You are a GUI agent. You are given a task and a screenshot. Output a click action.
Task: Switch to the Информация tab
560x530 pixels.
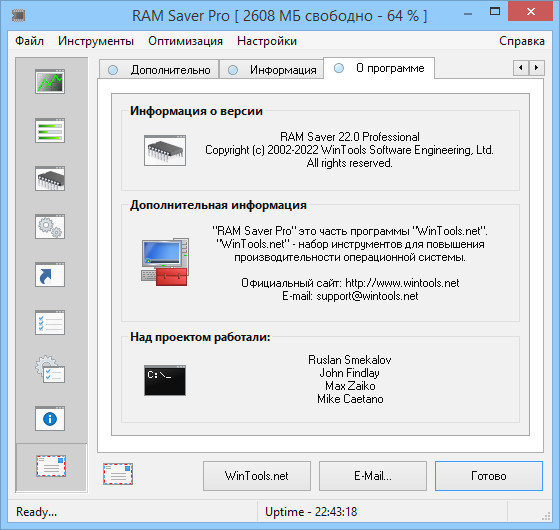click(x=272, y=70)
